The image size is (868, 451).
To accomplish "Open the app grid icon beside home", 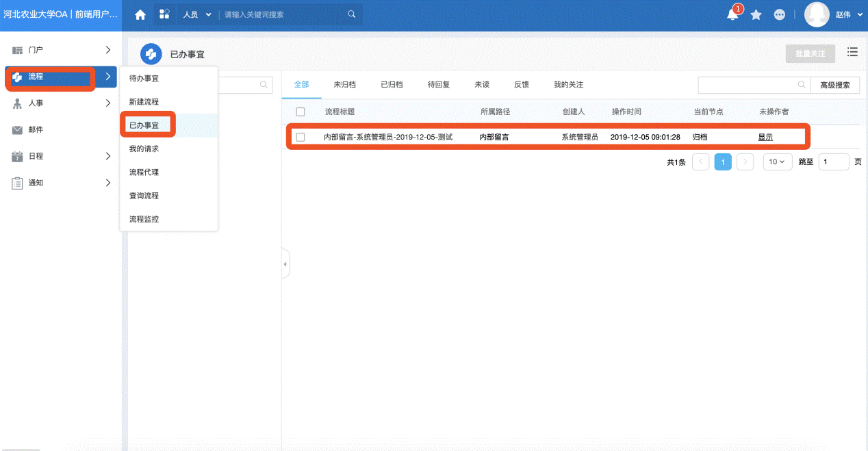I will pos(164,14).
